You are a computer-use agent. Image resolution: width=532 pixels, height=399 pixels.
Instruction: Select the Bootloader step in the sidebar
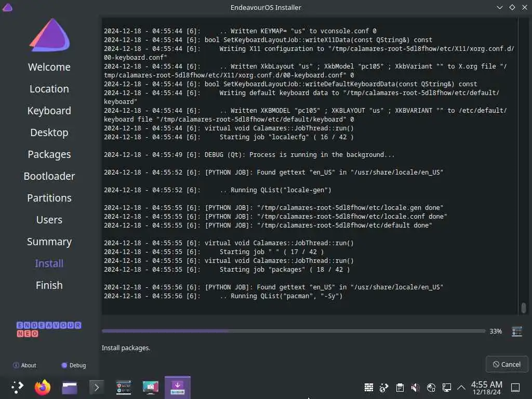[49, 176]
